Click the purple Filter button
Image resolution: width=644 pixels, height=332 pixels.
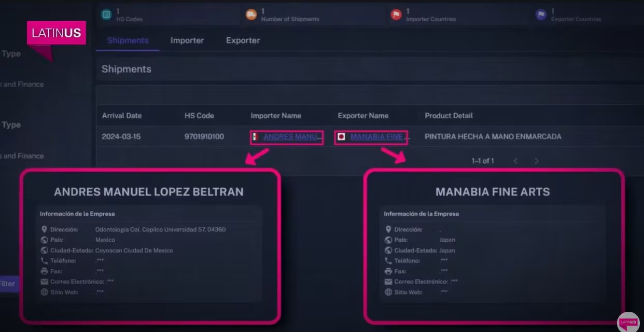tap(8, 284)
